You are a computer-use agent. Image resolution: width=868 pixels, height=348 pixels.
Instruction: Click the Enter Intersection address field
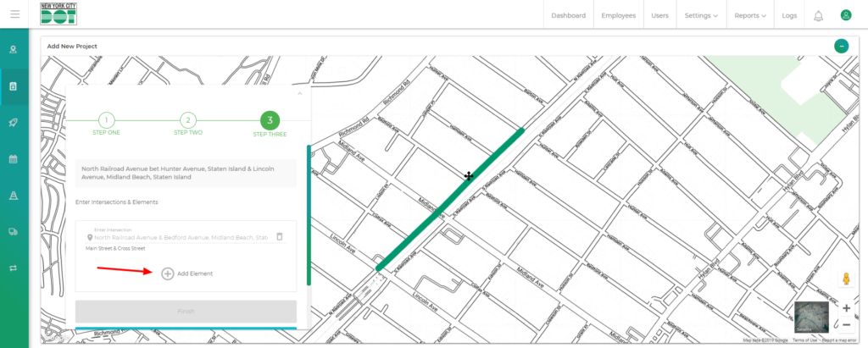coord(181,238)
